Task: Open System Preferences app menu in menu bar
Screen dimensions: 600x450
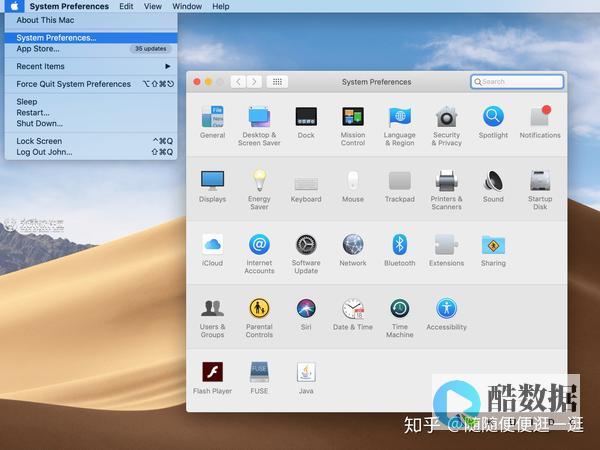Action: click(69, 6)
